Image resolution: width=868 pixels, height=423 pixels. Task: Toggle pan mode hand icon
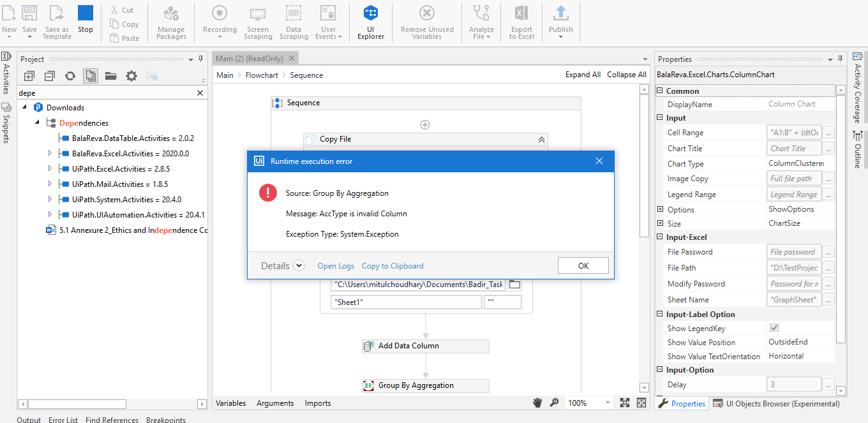[538, 403]
